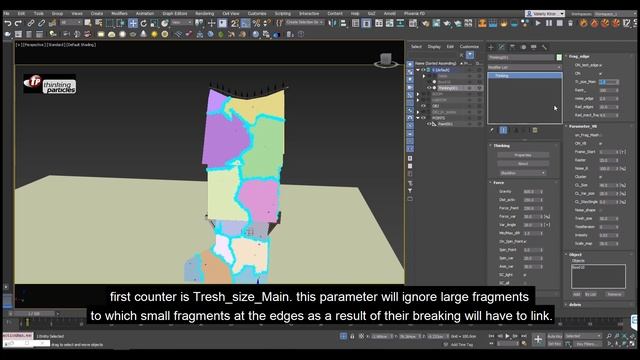Toggle ON_VB checkbox in Parameter_VB rollout

[x=600, y=143]
